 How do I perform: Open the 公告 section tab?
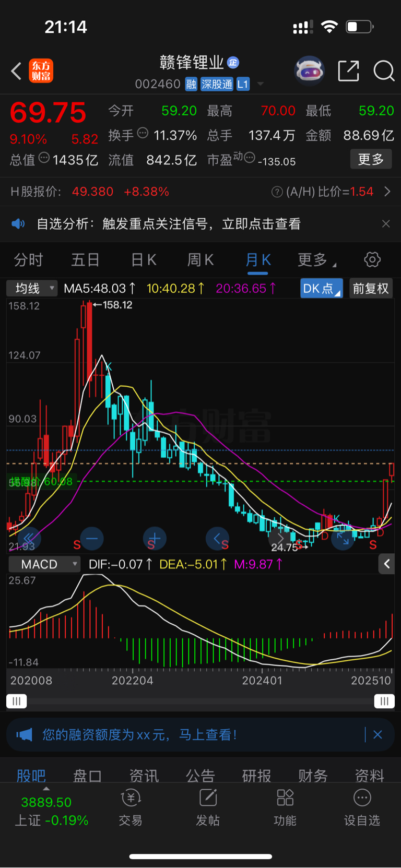point(200,776)
